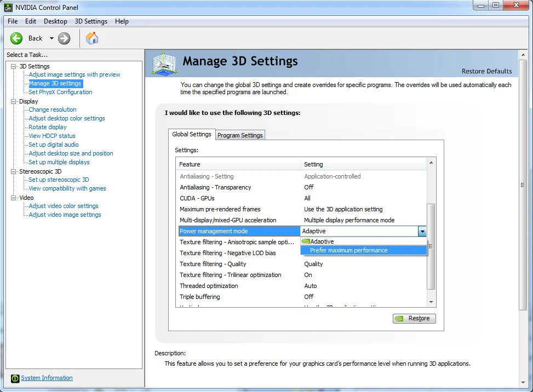The height and width of the screenshot is (392, 533).
Task: Open the Back button dropdown arrow
Action: (52, 38)
